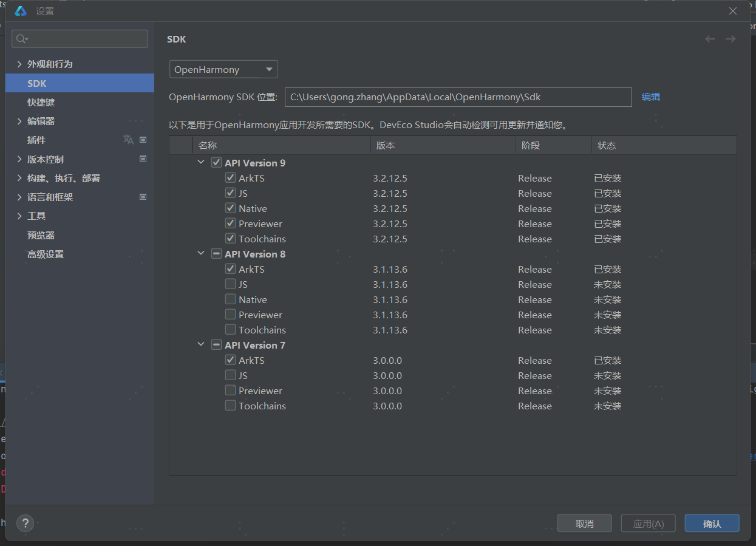Collapse the API Version 9 tree node

pos(201,163)
